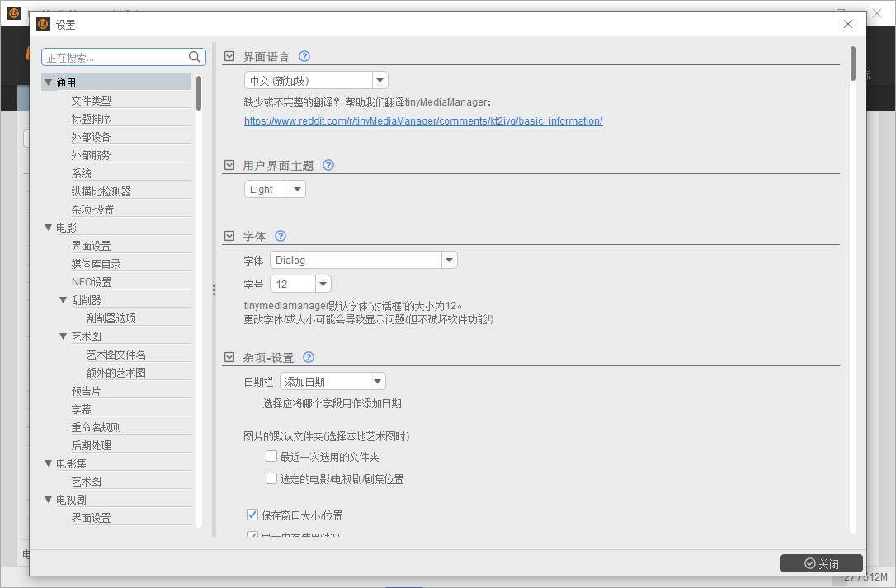The width and height of the screenshot is (896, 588).
Task: Click the help icon beside 界面语言
Action: (x=304, y=56)
